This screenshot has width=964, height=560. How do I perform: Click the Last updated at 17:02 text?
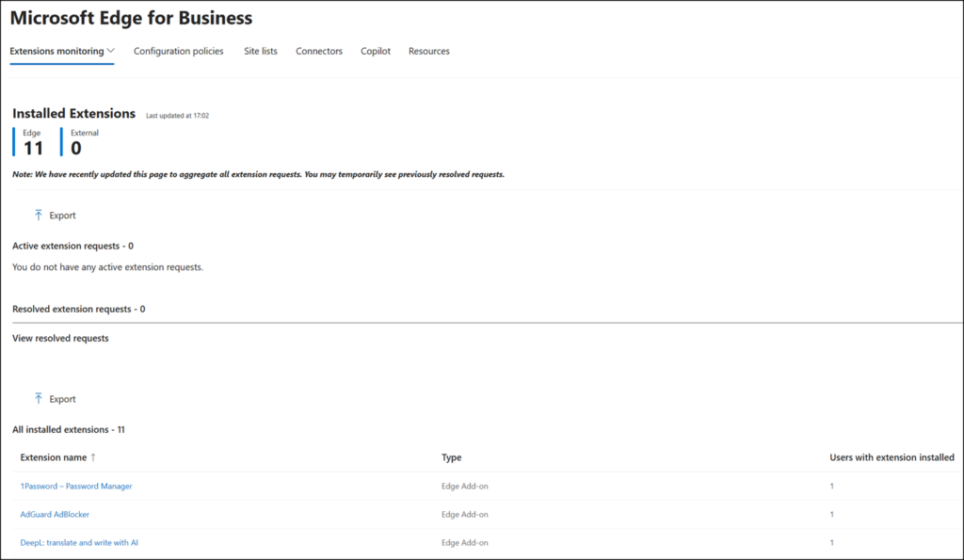pyautogui.click(x=178, y=116)
